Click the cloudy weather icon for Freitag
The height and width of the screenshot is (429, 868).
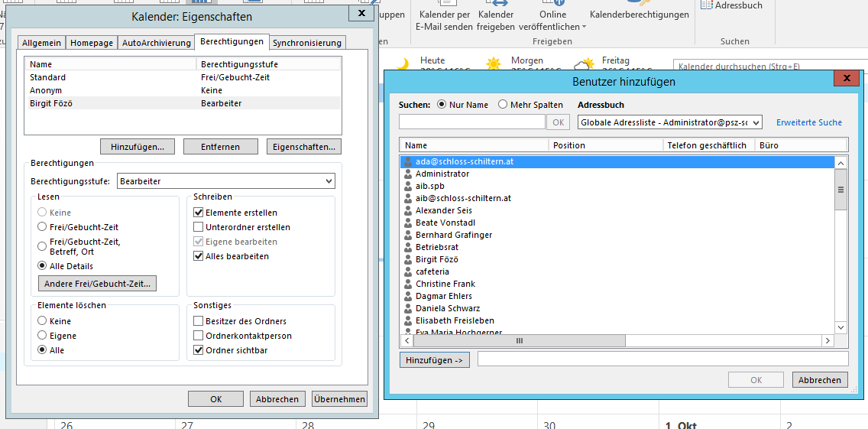(x=586, y=64)
